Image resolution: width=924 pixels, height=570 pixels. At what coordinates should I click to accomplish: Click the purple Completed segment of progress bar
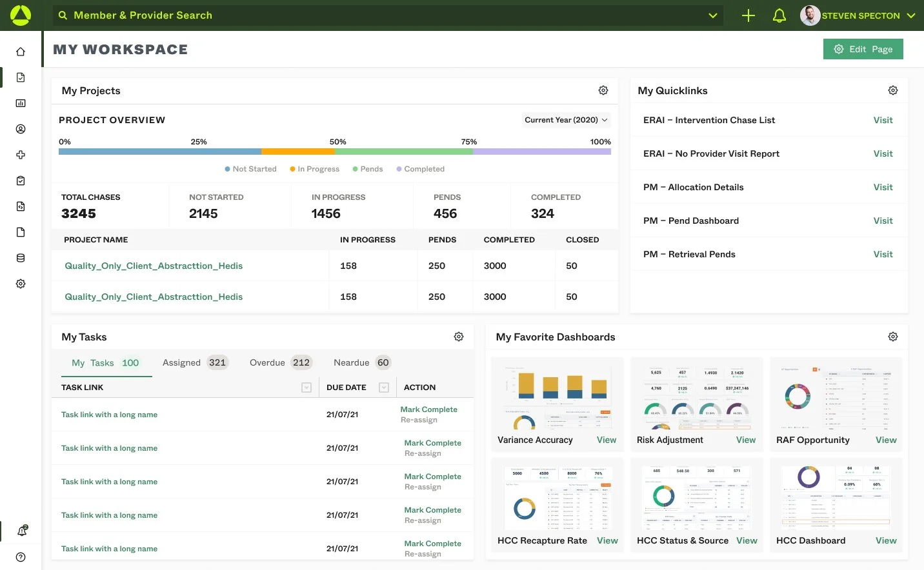click(x=542, y=152)
